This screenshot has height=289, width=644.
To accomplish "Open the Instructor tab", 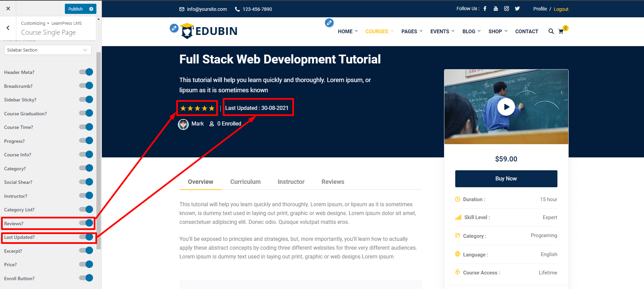I will tap(291, 182).
